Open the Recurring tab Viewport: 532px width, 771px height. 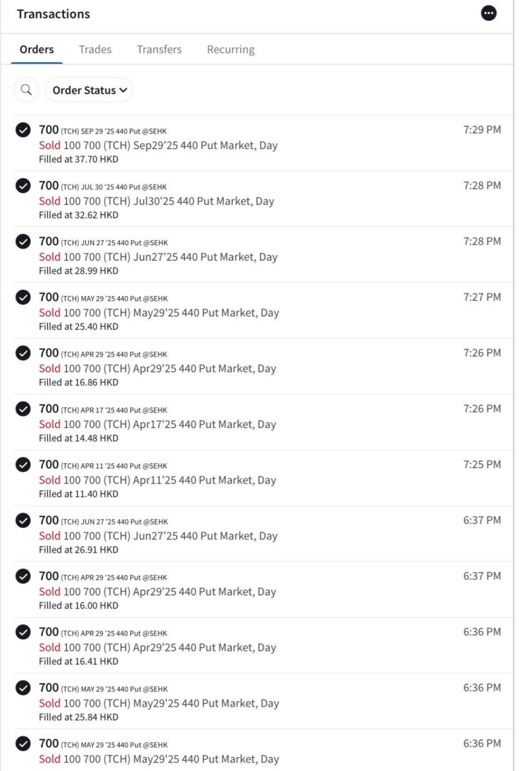[x=231, y=49]
